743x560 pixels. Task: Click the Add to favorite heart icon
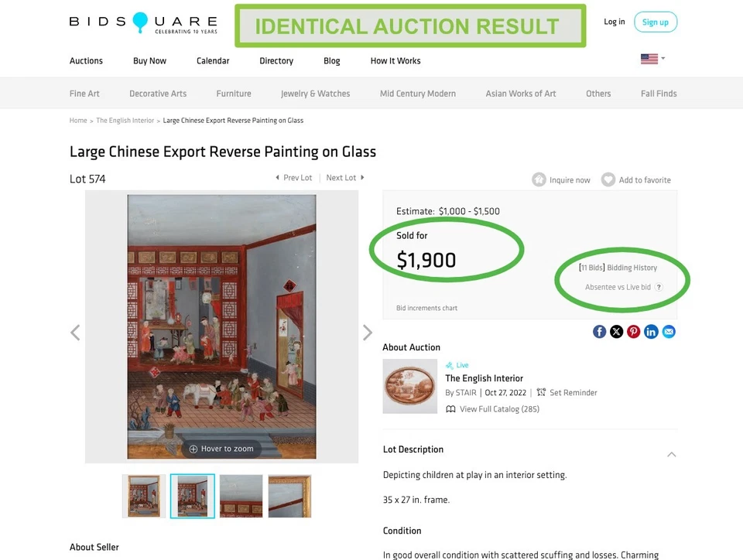tap(608, 179)
